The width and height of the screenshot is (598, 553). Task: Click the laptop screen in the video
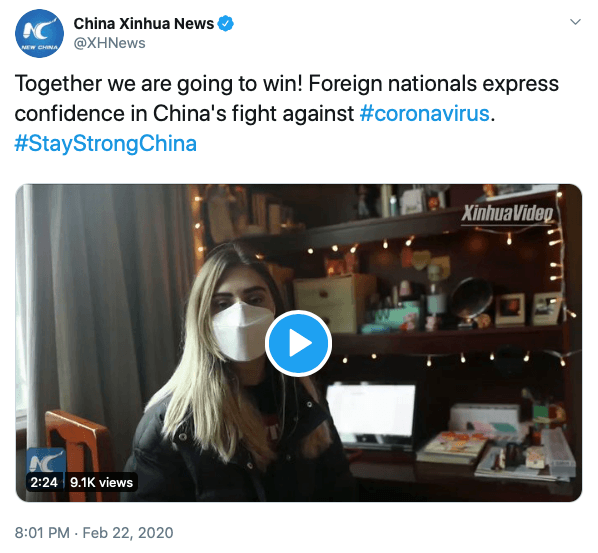[371, 410]
